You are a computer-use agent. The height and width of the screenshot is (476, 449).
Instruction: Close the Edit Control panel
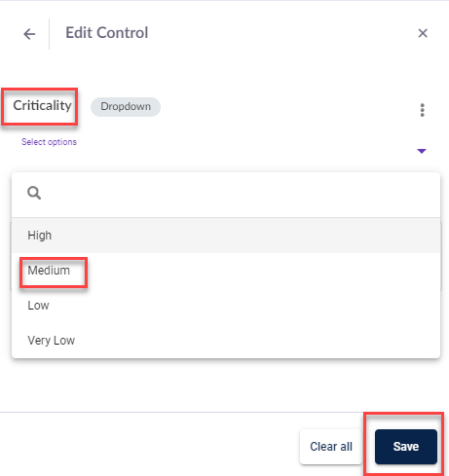point(423,33)
